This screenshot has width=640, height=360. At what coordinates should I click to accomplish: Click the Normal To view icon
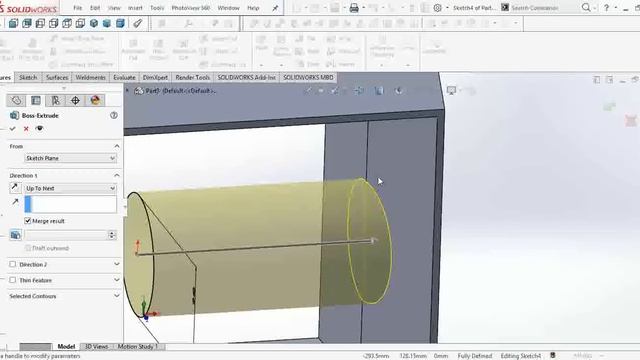coord(138,23)
